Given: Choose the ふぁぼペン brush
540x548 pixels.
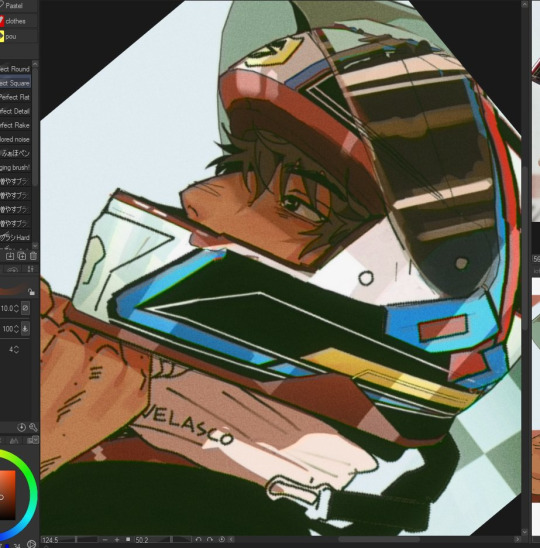Looking at the screenshot, I should (15, 153).
